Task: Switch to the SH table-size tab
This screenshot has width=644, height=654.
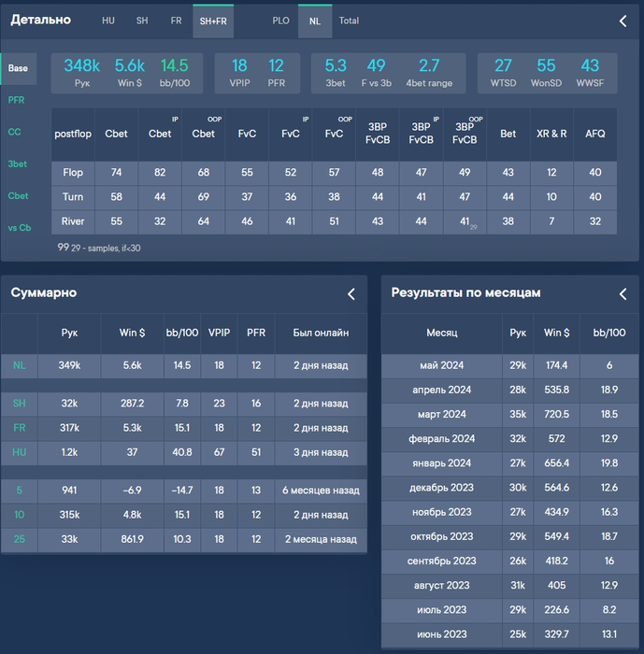Action: pyautogui.click(x=142, y=21)
